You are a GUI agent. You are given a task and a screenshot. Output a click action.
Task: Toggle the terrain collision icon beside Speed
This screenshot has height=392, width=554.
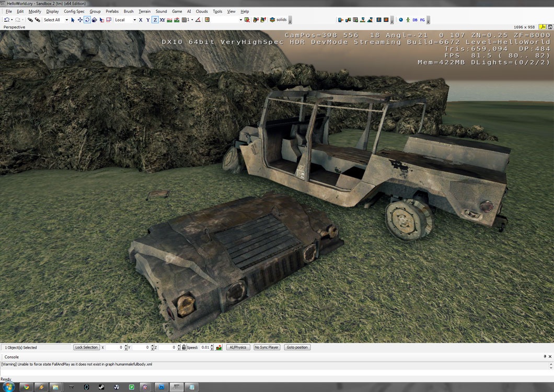(x=219, y=348)
